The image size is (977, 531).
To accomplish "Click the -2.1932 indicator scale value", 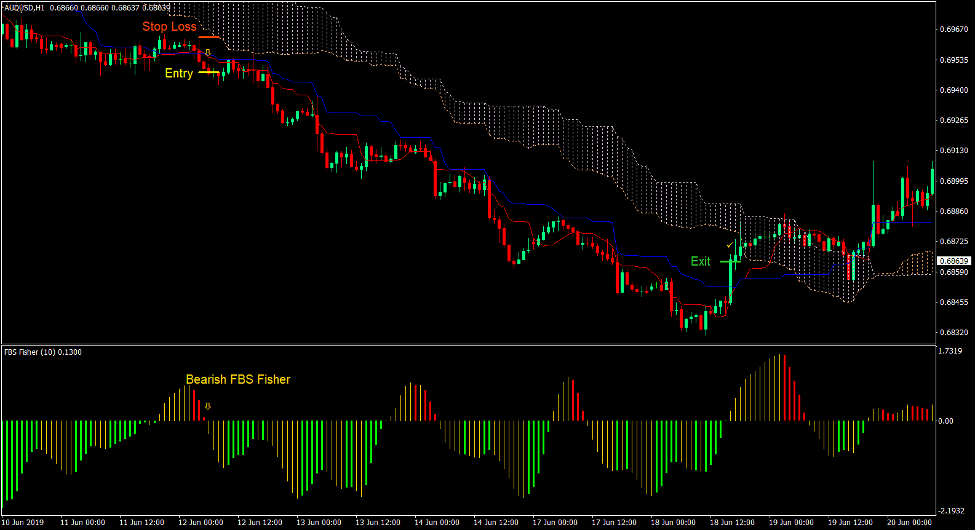I will (x=953, y=510).
